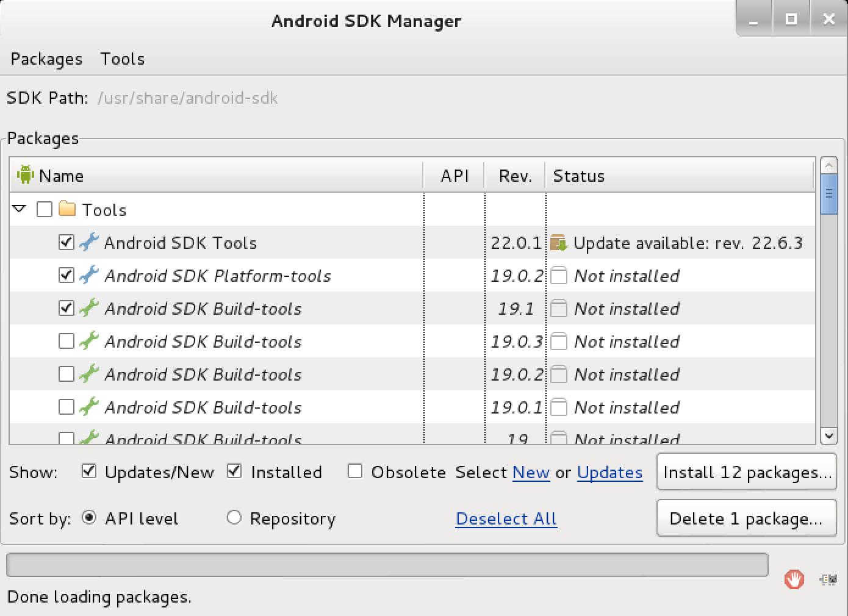Enable the Obsolete checkbox
848x616 pixels.
click(354, 471)
